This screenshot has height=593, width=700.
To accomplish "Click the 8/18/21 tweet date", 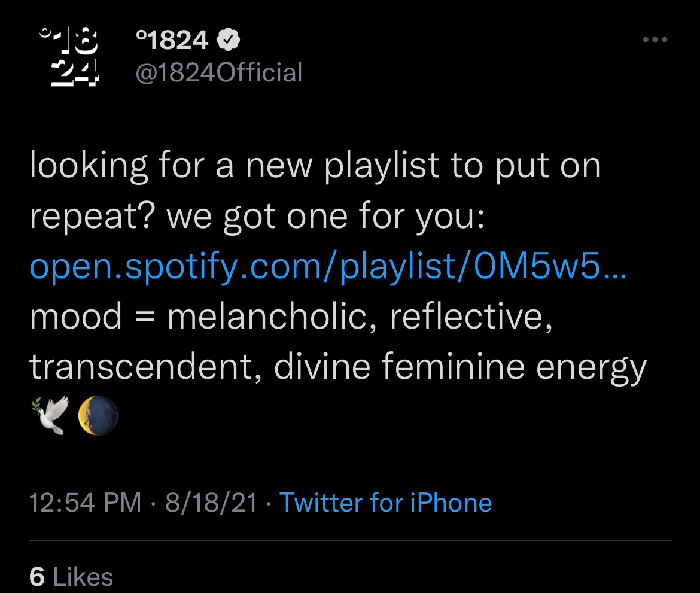I will tap(211, 503).
